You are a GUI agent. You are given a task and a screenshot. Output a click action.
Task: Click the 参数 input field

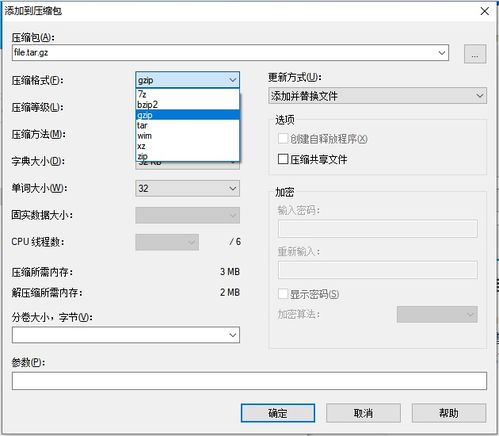[249, 381]
